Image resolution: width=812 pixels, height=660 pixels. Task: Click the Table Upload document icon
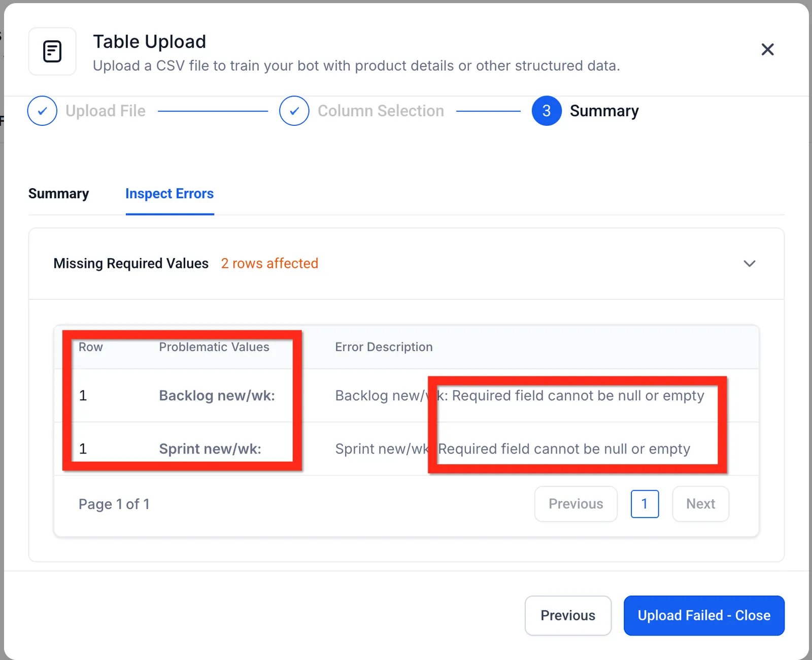52,51
